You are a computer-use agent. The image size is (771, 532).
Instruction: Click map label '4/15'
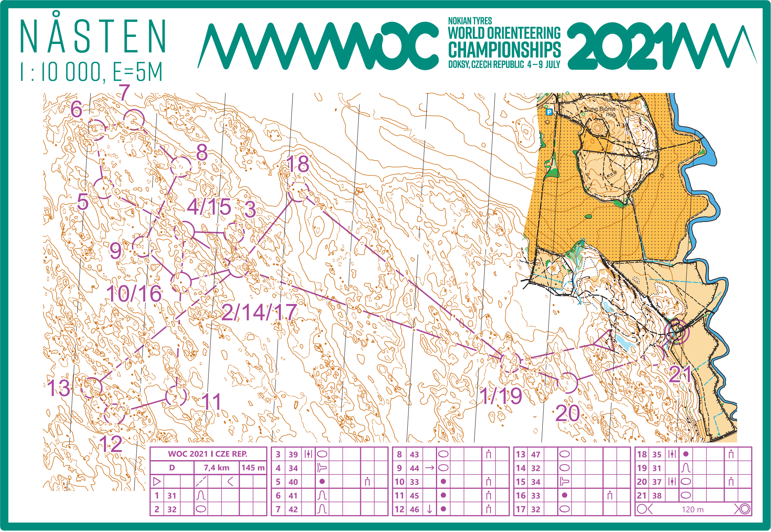209,207
